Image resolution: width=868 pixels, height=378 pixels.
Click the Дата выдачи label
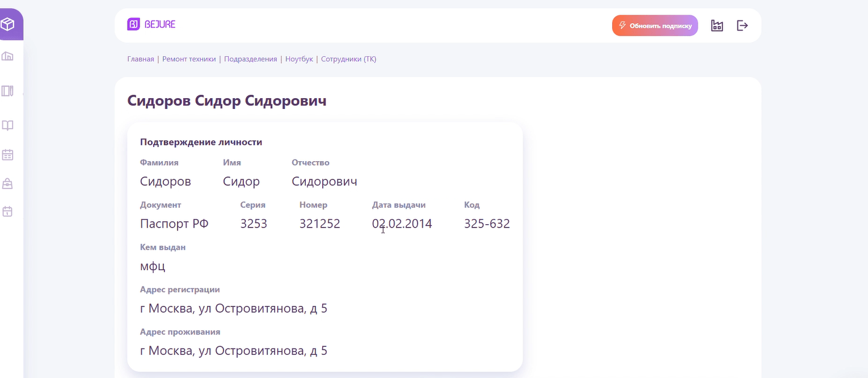[x=399, y=205]
